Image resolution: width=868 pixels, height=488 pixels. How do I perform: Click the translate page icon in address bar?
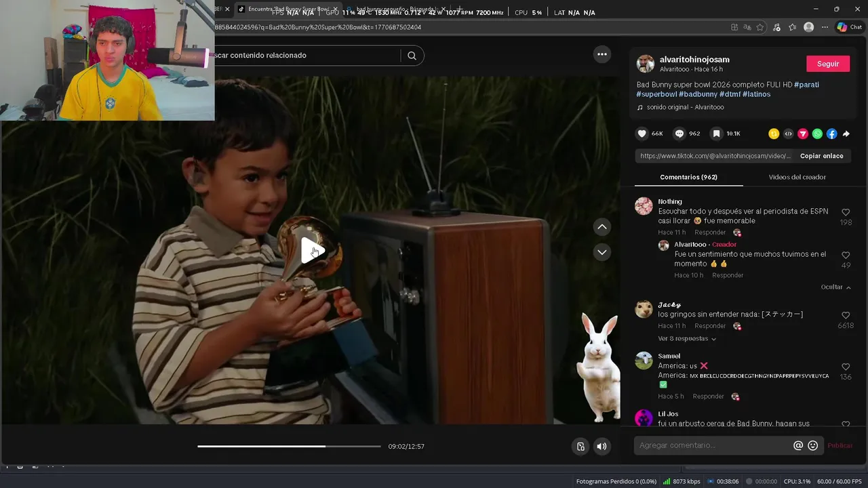tap(747, 27)
